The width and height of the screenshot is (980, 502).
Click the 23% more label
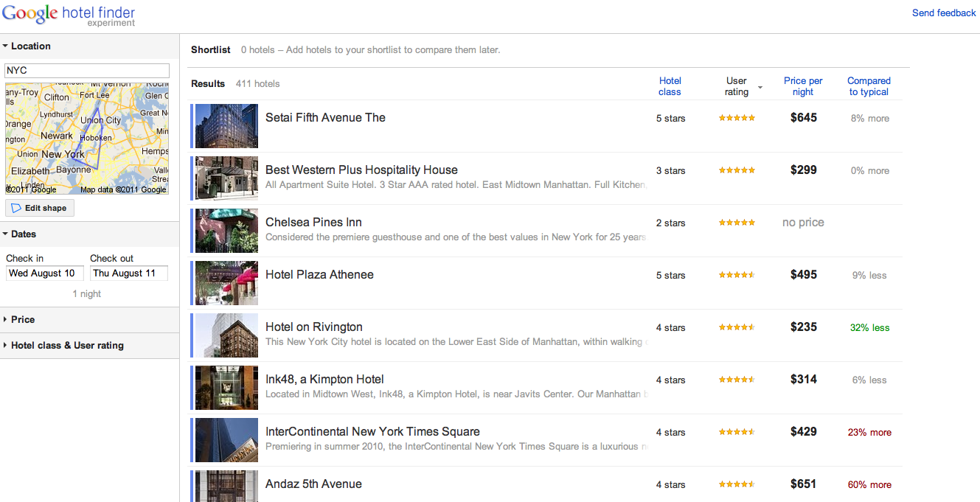coord(869,432)
